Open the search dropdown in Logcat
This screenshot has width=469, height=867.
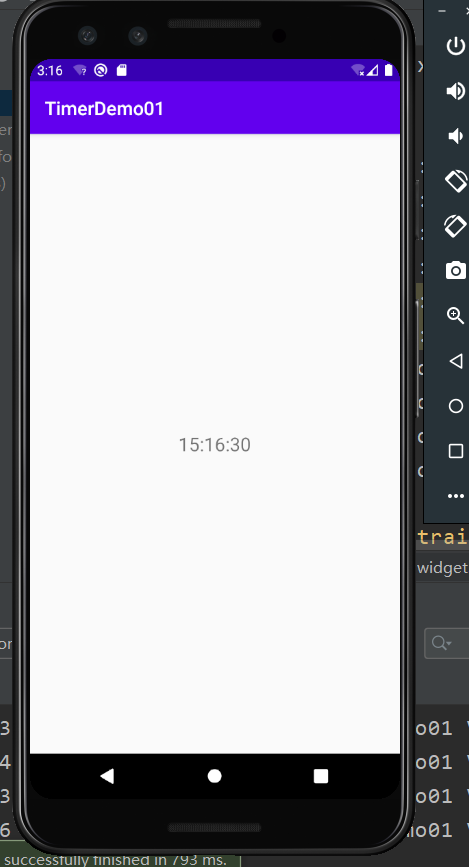(x=442, y=643)
